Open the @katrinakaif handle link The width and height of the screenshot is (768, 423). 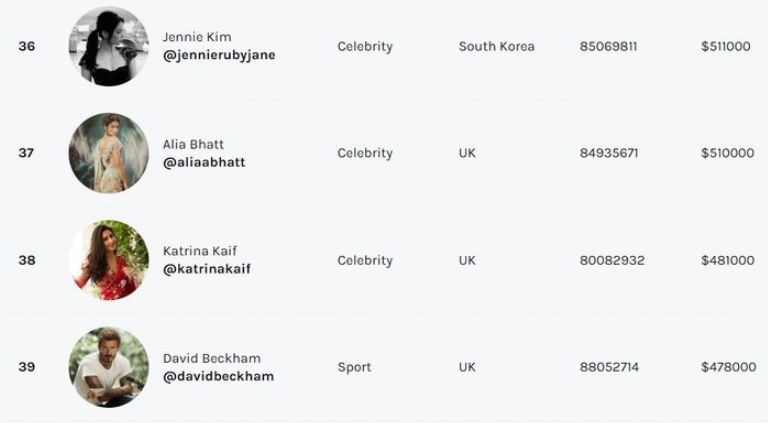pos(207,269)
